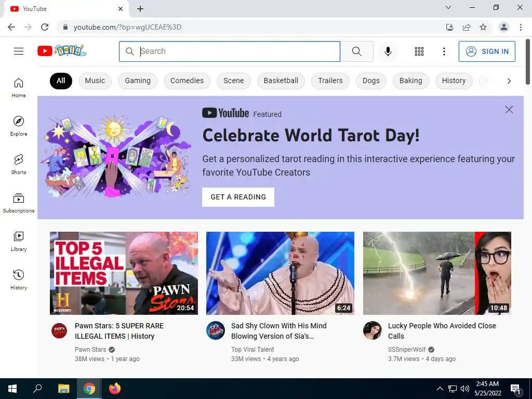The height and width of the screenshot is (399, 532).
Task: Bookmark this tab with star
Action: pyautogui.click(x=483, y=27)
